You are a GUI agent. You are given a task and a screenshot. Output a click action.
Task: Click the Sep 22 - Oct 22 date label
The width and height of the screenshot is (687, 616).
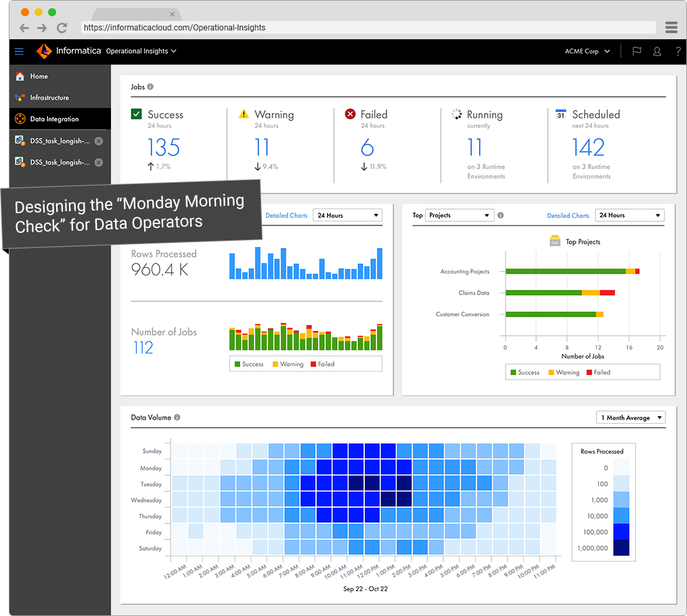pyautogui.click(x=365, y=589)
